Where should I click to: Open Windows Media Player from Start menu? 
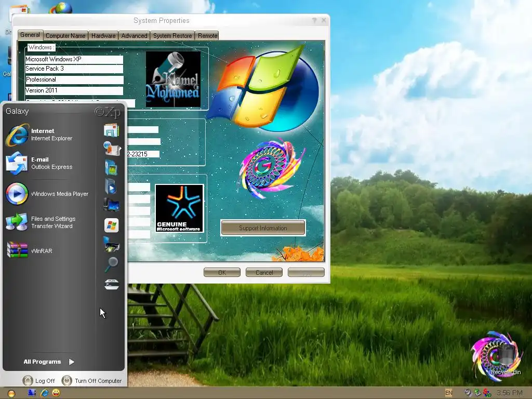pos(47,194)
